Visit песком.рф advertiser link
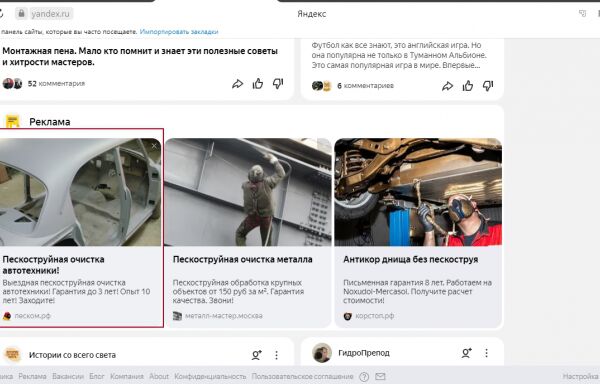Image resolution: width=600 pixels, height=384 pixels. click(x=33, y=316)
